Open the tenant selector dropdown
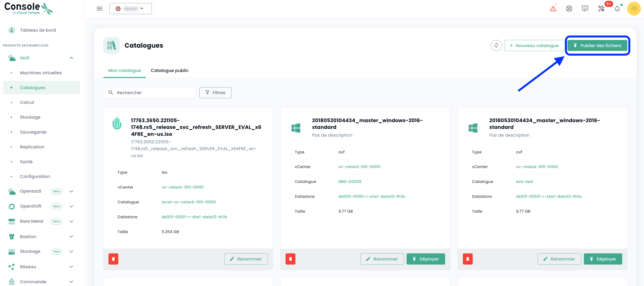The image size is (644, 286). pyautogui.click(x=130, y=9)
